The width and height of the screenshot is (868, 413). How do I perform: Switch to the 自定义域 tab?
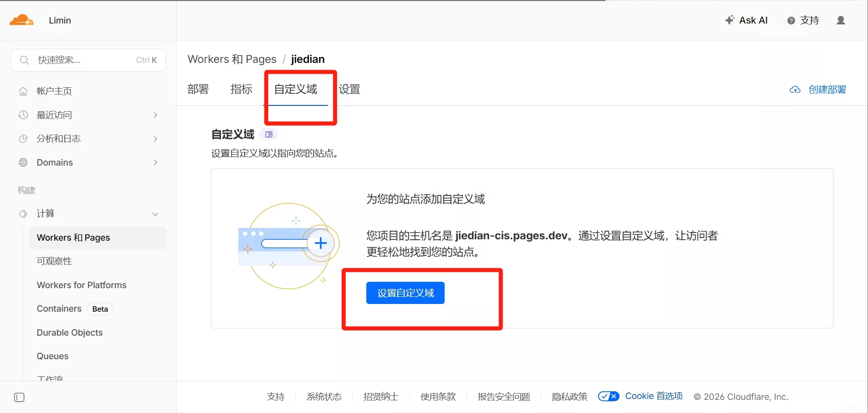click(x=296, y=89)
